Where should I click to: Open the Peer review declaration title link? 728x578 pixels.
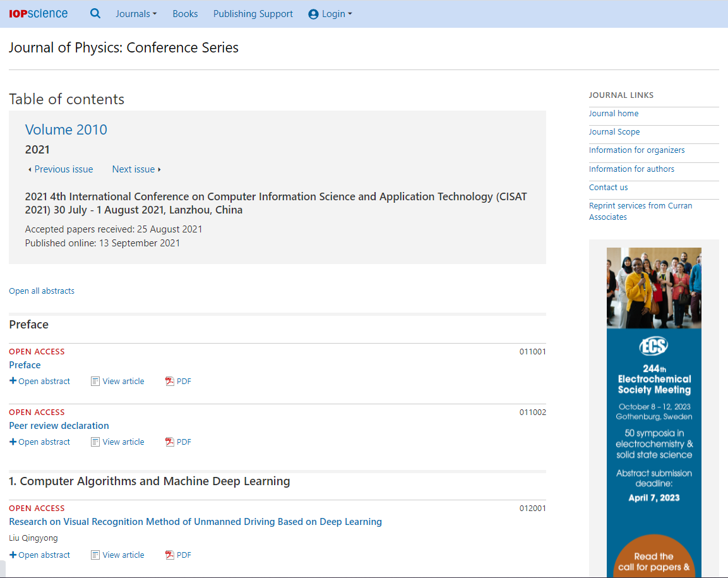tap(59, 426)
